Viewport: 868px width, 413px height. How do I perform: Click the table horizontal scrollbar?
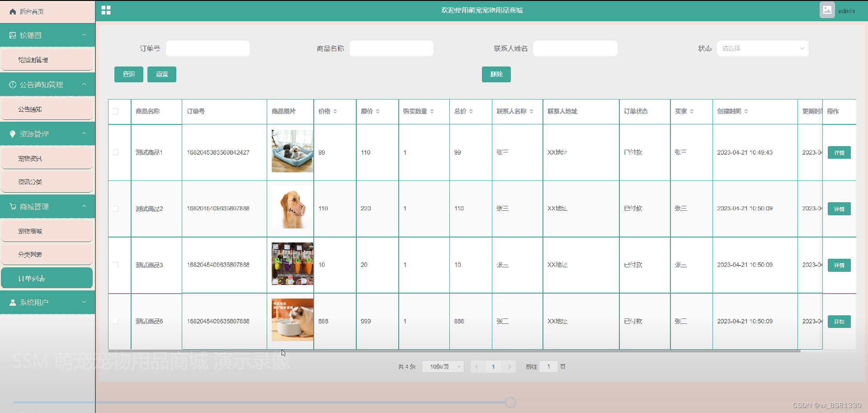454,351
